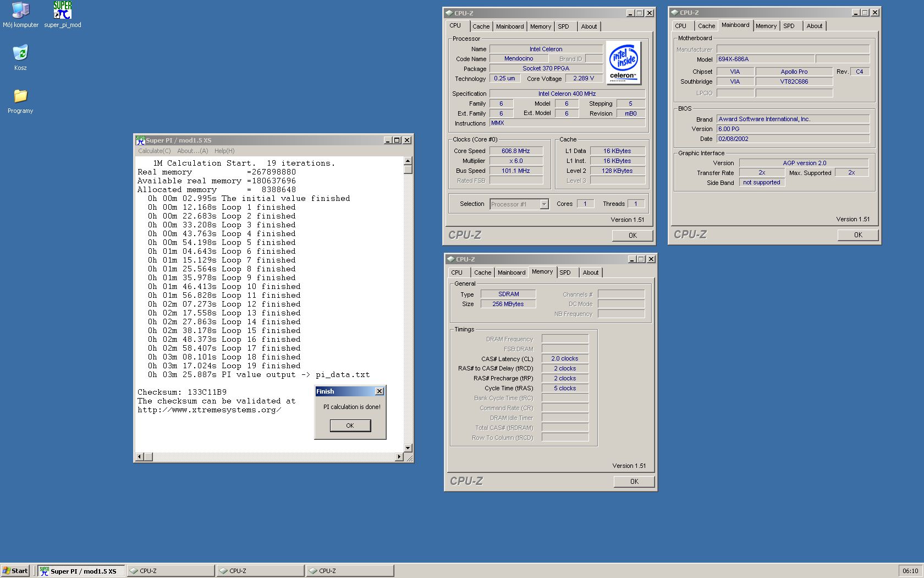
Task: Click the Core Speed 606.8 MHz field
Action: pyautogui.click(x=516, y=151)
